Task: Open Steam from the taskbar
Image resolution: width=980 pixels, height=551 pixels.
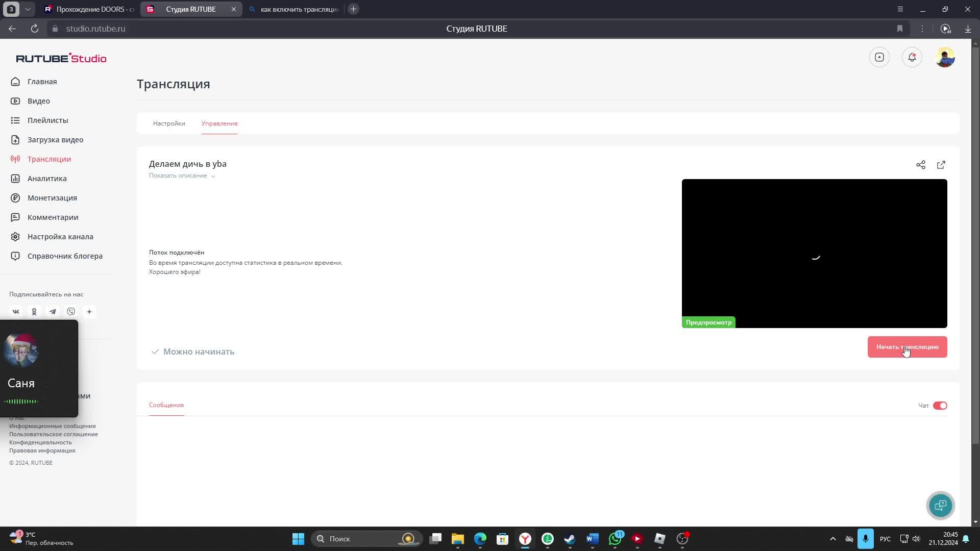Action: click(x=570, y=539)
